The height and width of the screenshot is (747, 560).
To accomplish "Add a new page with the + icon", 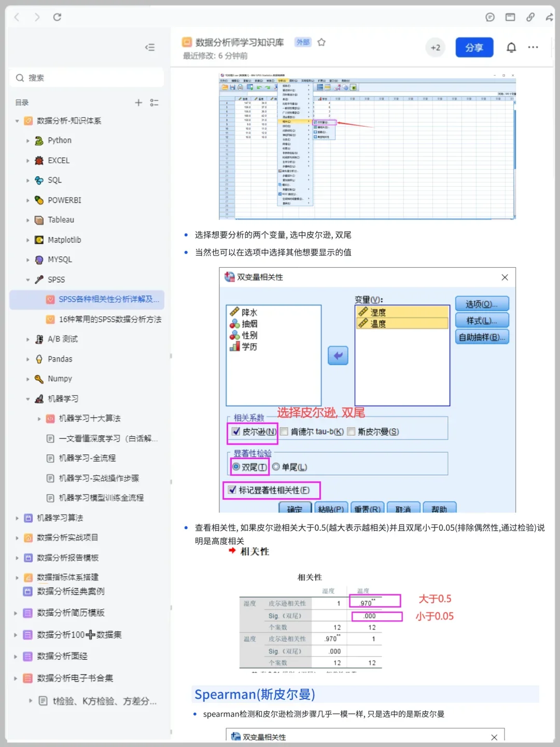I will pos(138,102).
